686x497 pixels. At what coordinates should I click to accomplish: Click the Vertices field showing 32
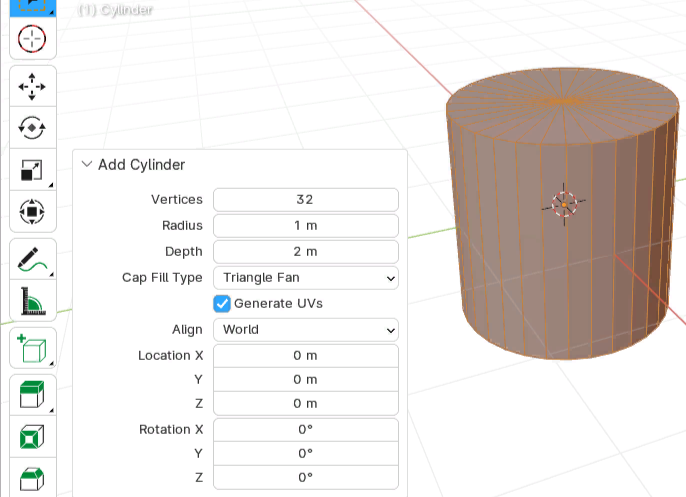pyautogui.click(x=306, y=200)
